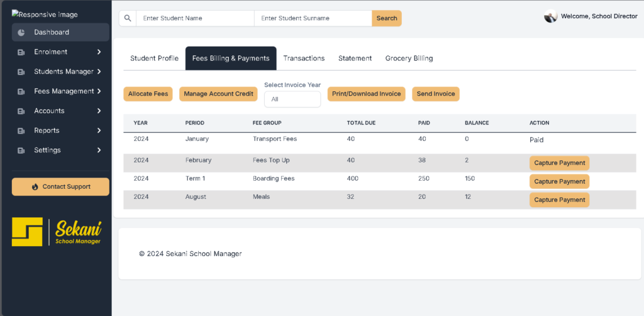This screenshot has width=644, height=316.
Task: Click the Send Invoice button
Action: click(436, 94)
